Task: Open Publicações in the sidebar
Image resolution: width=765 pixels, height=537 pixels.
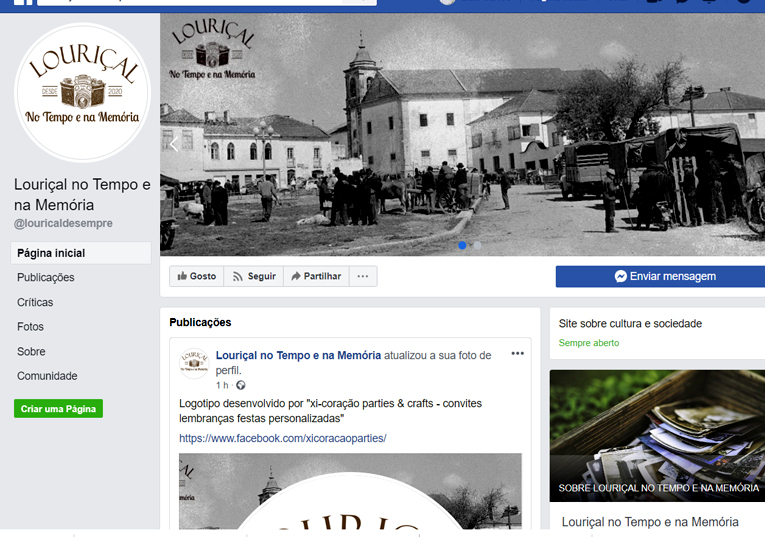Action: (x=46, y=278)
